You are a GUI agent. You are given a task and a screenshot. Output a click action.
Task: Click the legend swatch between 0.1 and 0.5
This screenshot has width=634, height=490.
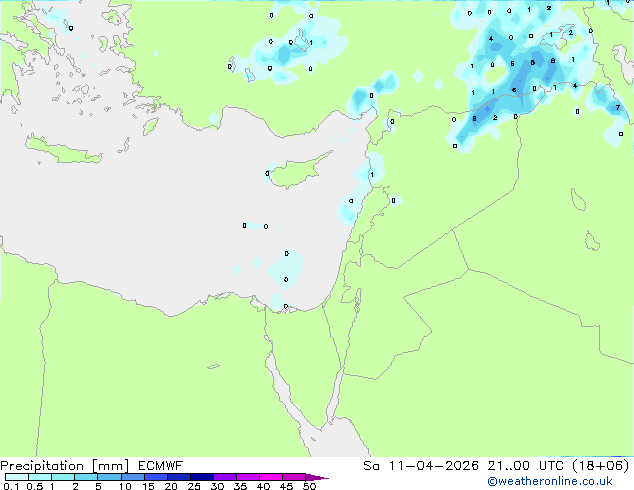[x=17, y=477]
